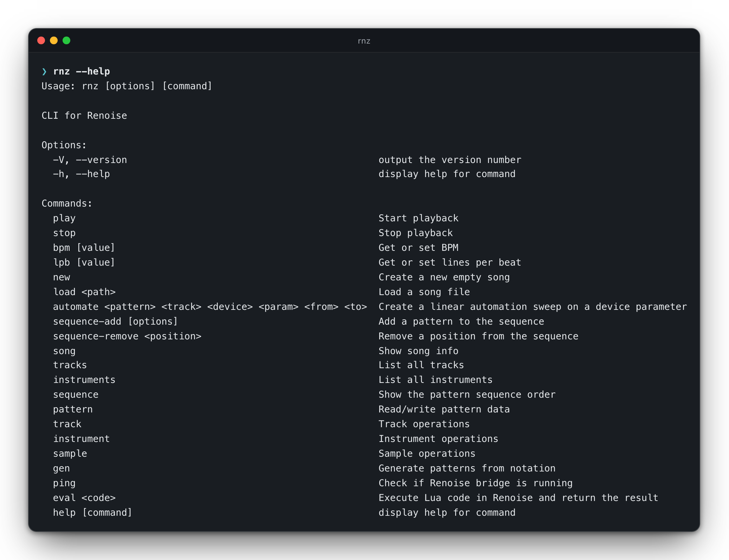Image resolution: width=729 pixels, height=560 pixels.
Task: Click 'Show the pattern sequence order' text
Action: click(x=467, y=395)
